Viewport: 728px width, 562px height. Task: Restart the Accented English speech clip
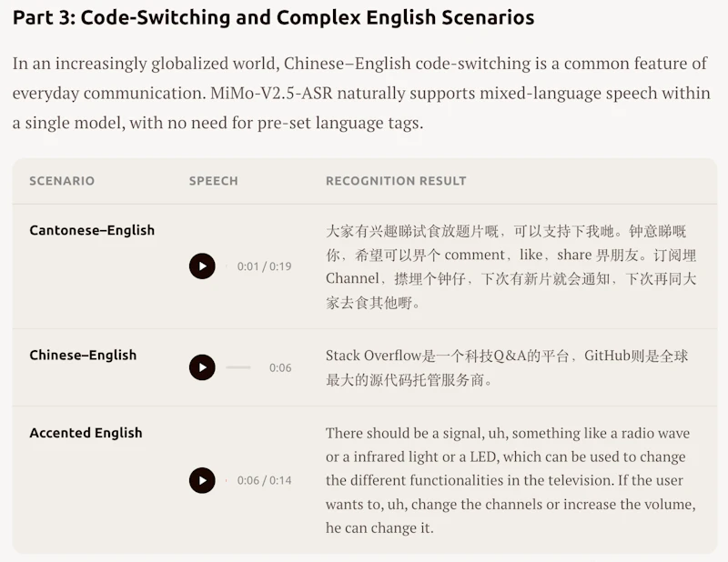202,480
